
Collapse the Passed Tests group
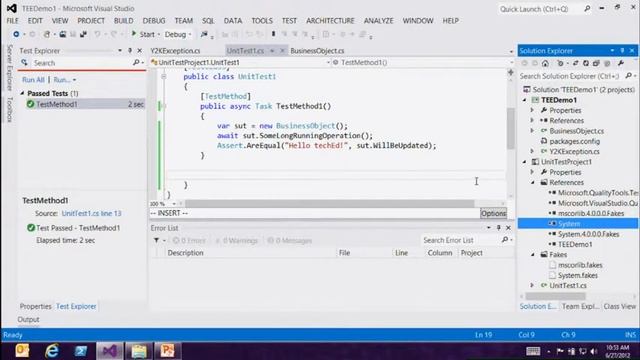pyautogui.click(x=22, y=93)
